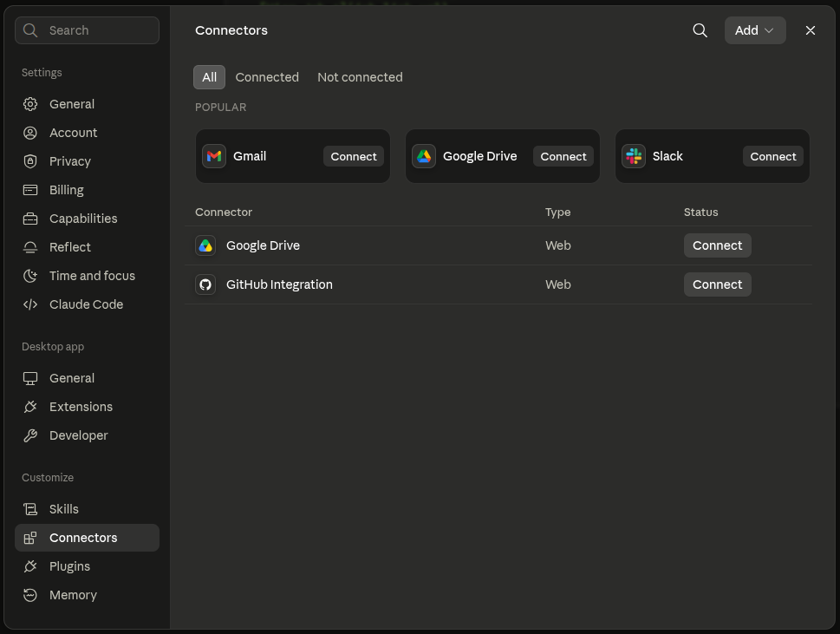Click the Connector column header
Screen dimensions: 840x634
[224, 212]
